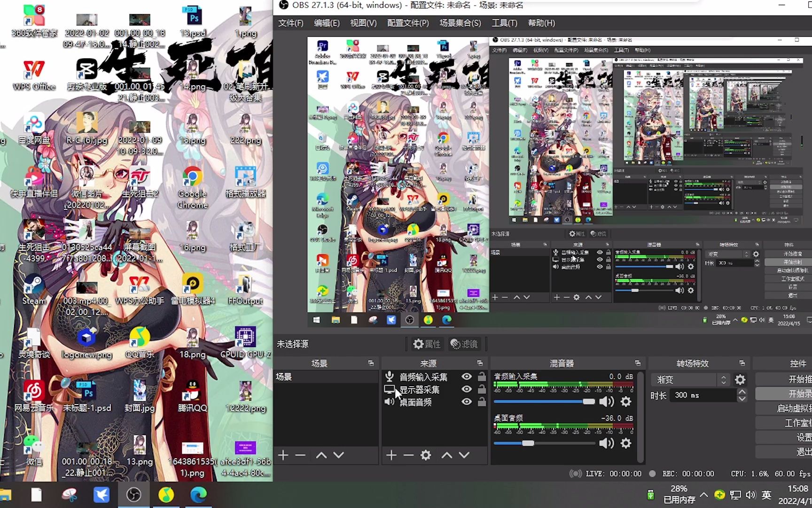Open 格式播放器 desktop shortcut
This screenshot has width=812, height=508.
[245, 183]
